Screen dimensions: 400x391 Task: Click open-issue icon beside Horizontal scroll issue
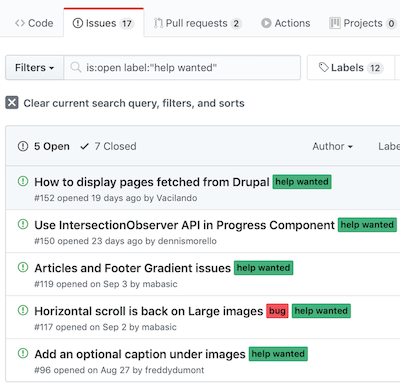pos(23,310)
